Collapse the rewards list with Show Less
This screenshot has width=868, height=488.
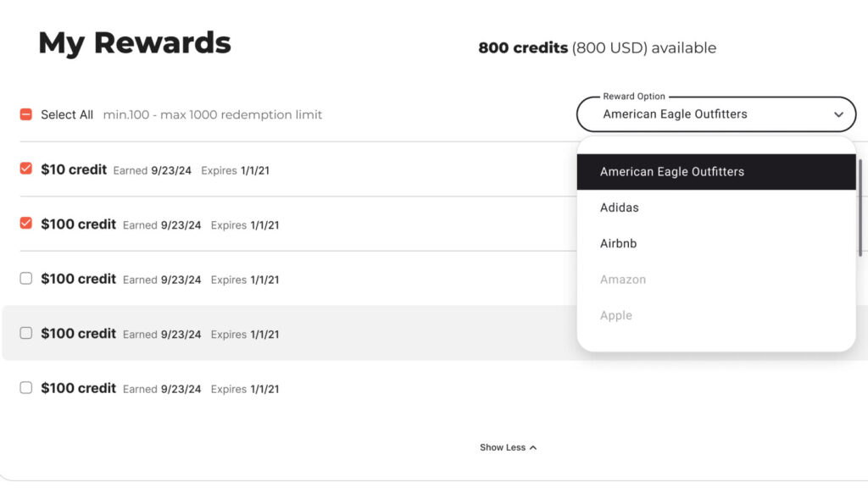503,447
